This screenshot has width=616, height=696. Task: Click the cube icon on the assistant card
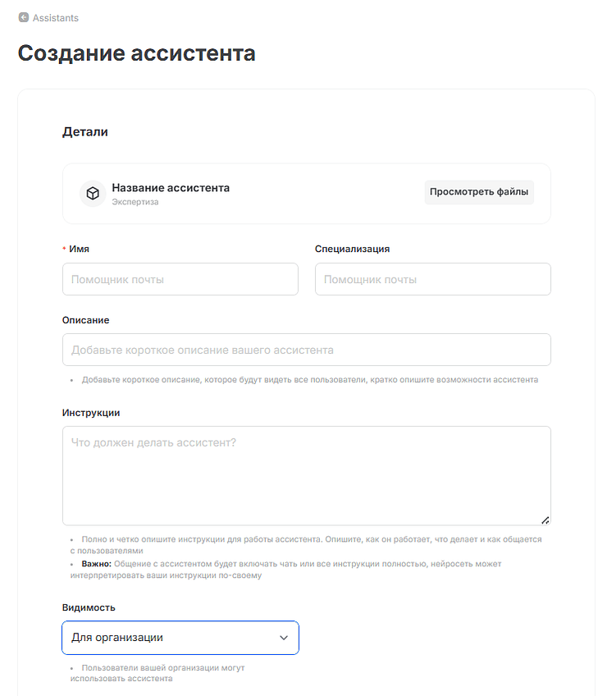[92, 194]
